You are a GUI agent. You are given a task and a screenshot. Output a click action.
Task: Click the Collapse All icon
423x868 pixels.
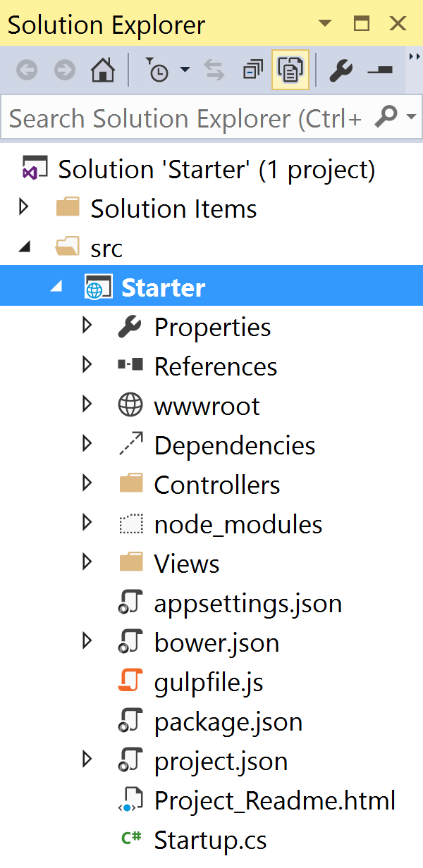(x=252, y=69)
